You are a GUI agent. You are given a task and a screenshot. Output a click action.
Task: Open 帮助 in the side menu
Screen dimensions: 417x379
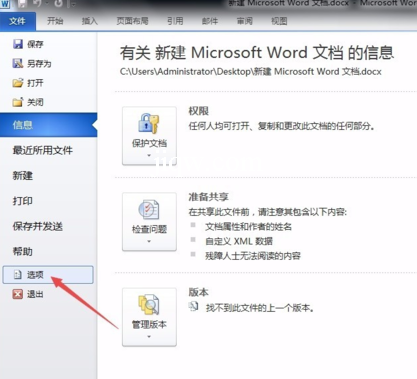23,251
